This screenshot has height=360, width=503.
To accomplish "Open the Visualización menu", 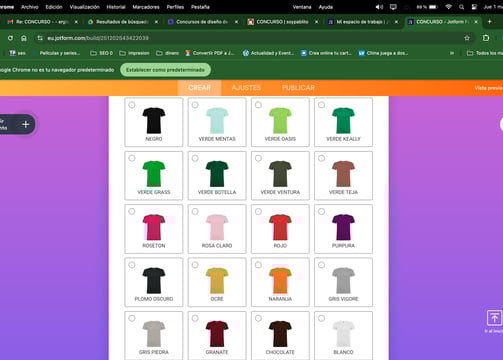I will [85, 7].
